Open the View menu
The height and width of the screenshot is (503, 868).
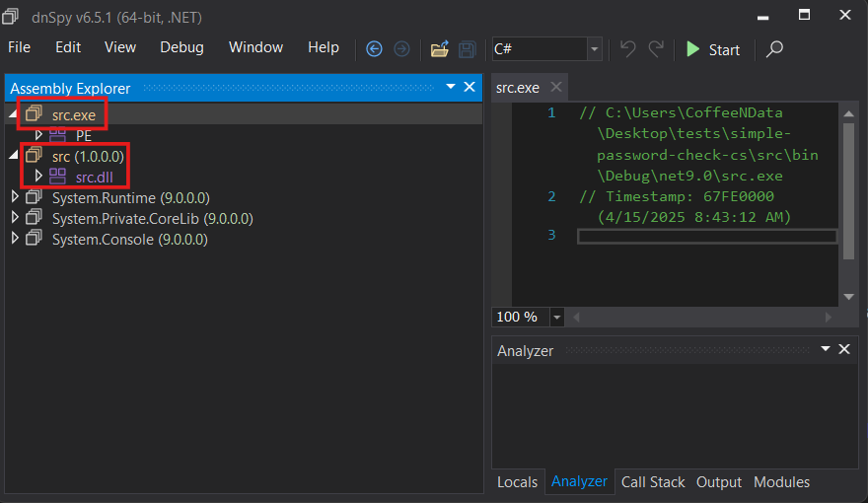(x=120, y=47)
